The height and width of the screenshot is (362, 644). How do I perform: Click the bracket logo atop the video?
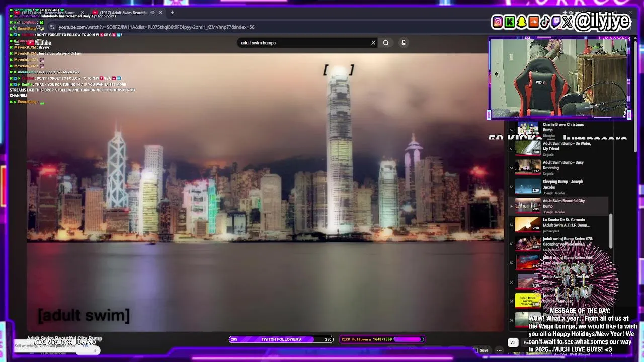pos(339,70)
